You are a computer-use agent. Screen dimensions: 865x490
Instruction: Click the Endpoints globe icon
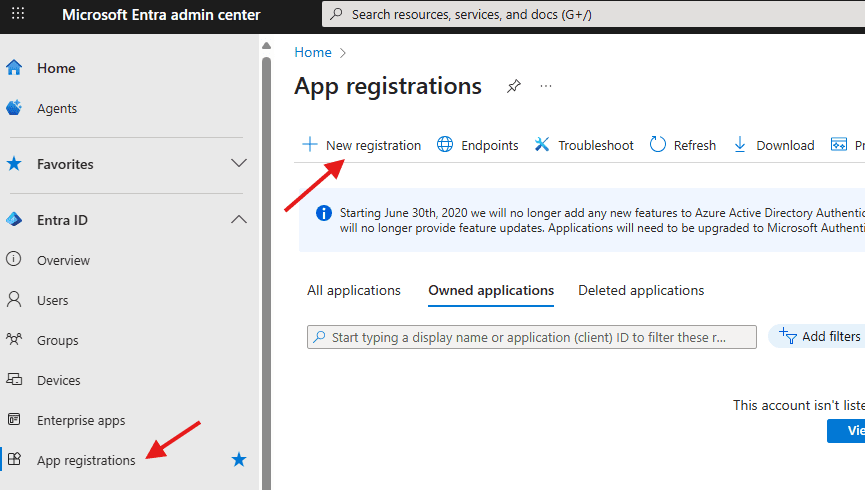[x=446, y=145]
